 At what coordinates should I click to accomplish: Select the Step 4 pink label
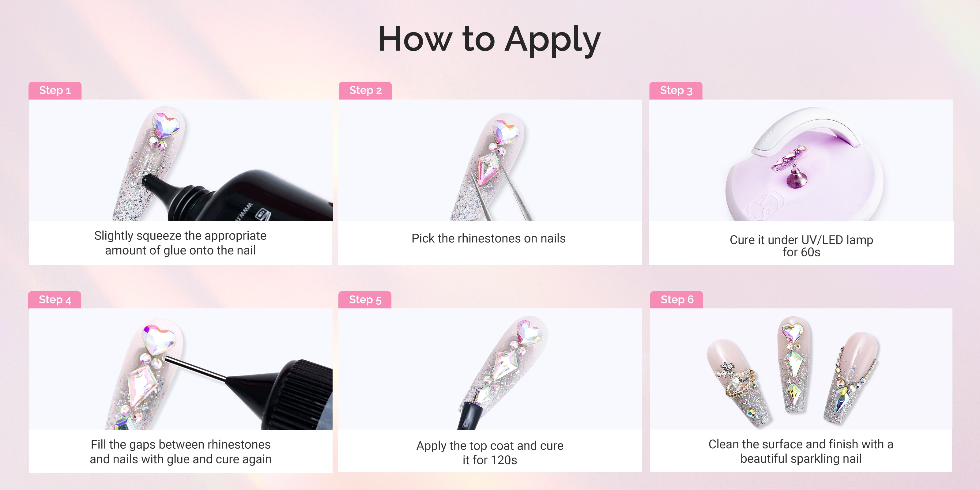click(x=55, y=300)
